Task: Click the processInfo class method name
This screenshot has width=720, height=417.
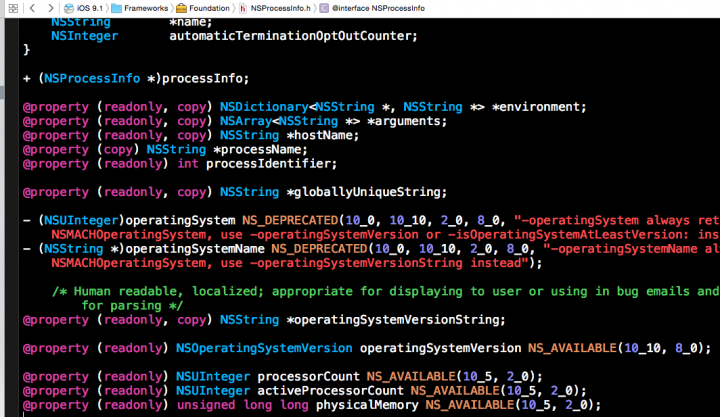Action: tap(202, 79)
